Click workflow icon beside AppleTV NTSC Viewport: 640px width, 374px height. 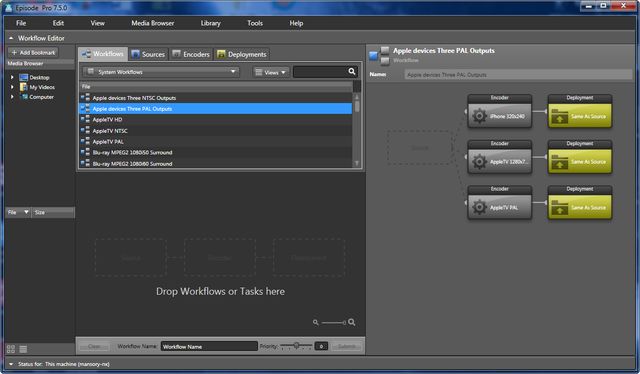85,131
